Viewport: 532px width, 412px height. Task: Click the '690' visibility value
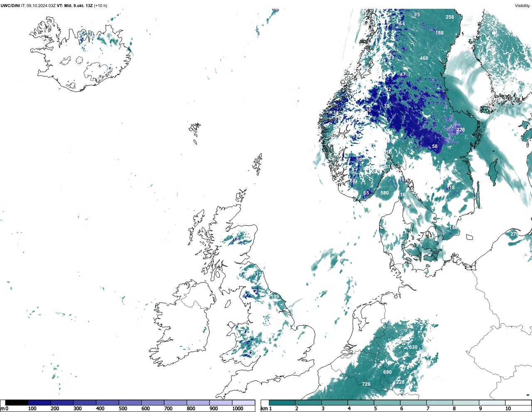[387, 372]
